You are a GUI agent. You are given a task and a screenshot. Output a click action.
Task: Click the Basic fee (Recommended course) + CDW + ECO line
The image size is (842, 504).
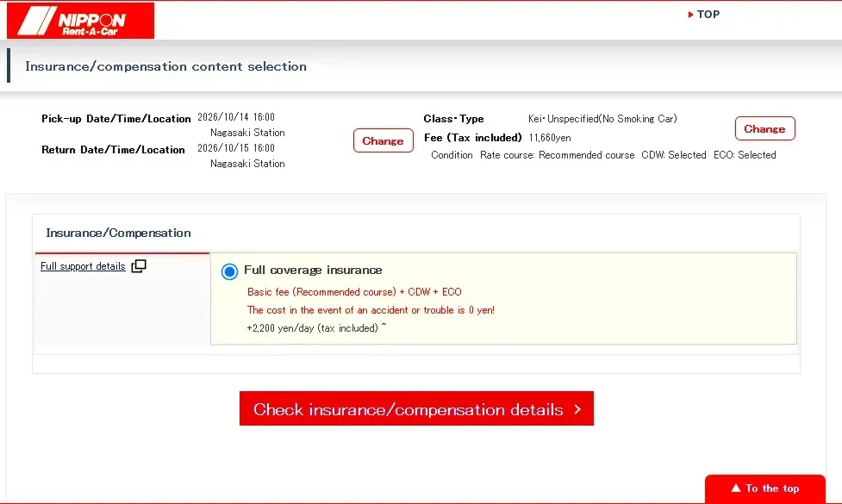[x=354, y=292]
